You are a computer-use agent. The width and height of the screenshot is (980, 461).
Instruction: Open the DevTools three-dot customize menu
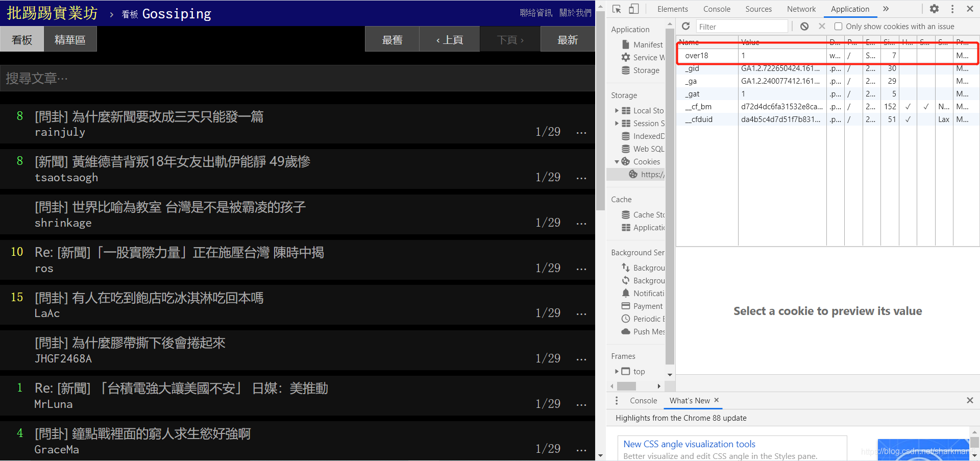tap(952, 9)
